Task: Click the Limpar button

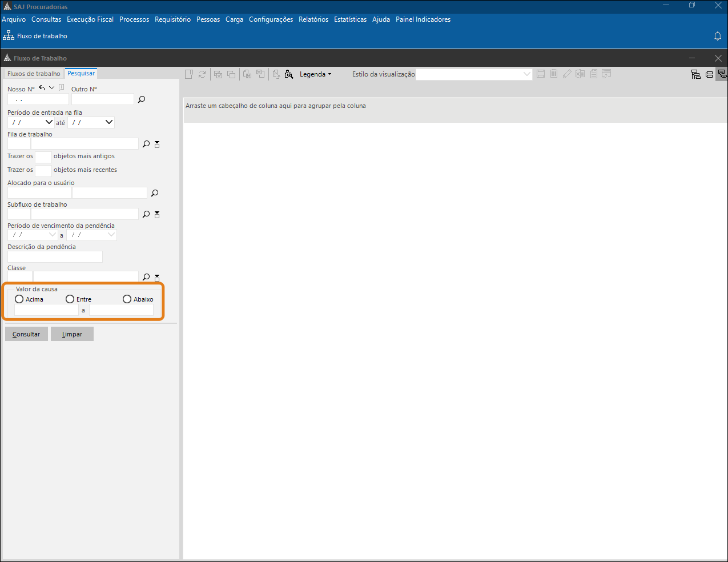Action: (72, 334)
